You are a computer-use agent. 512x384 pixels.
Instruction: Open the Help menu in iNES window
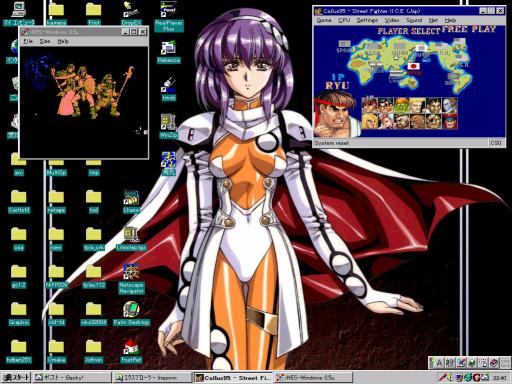63,41
